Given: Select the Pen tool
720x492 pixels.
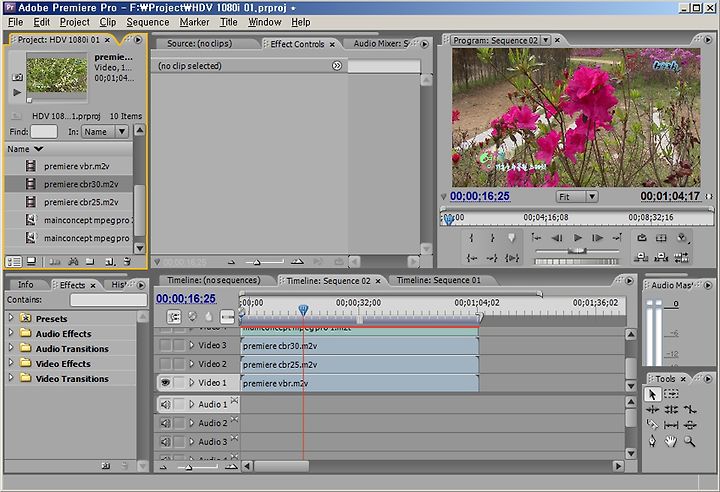Looking at the screenshot, I should coord(652,441).
